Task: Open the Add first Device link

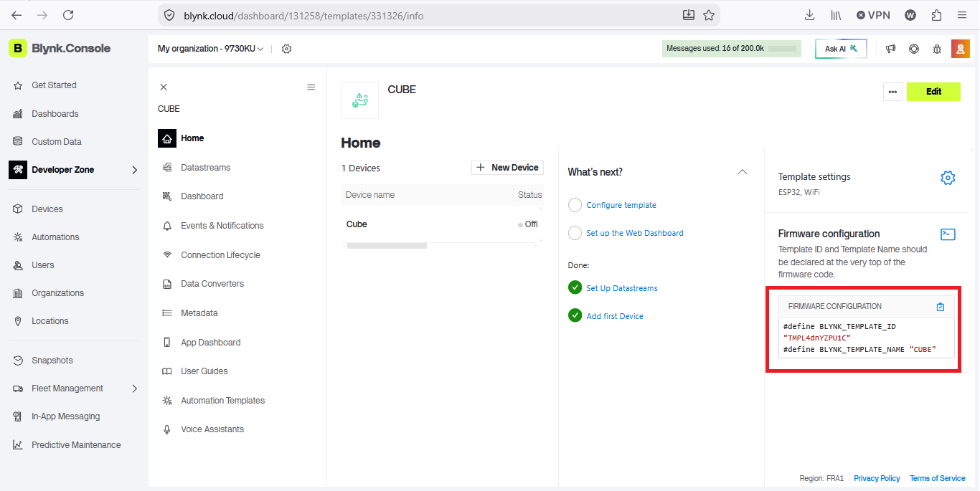Action: (615, 316)
